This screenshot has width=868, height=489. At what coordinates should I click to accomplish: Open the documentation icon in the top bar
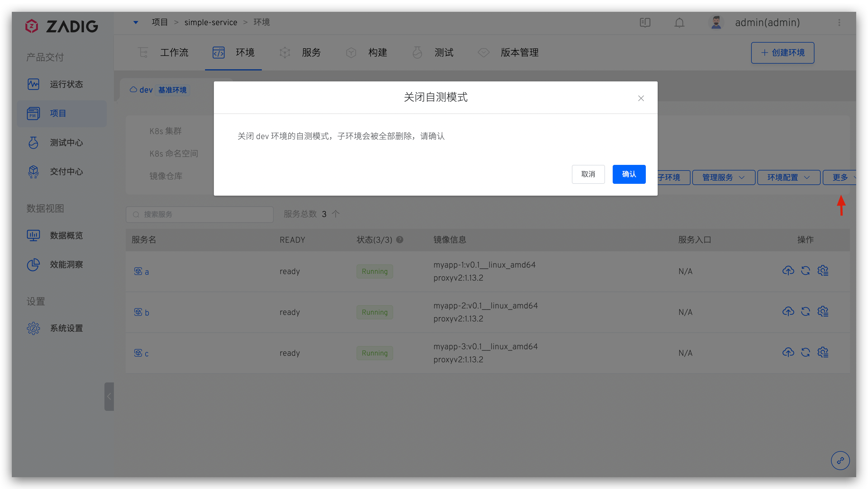645,22
